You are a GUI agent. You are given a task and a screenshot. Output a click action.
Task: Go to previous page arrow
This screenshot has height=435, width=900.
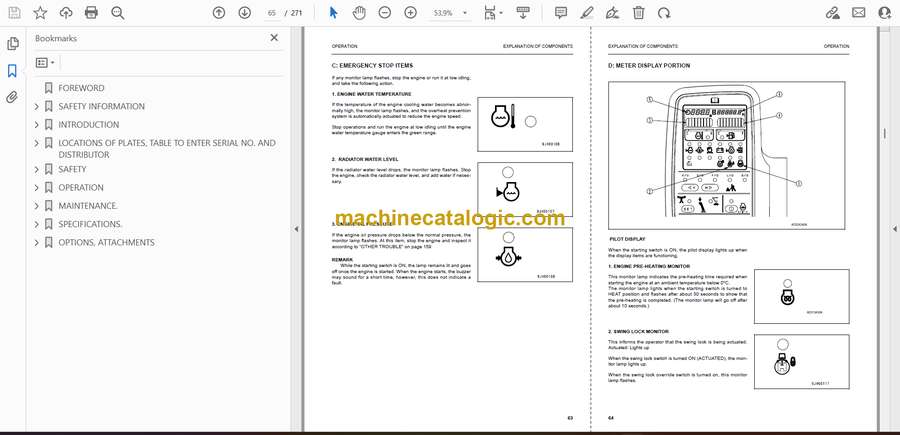219,13
